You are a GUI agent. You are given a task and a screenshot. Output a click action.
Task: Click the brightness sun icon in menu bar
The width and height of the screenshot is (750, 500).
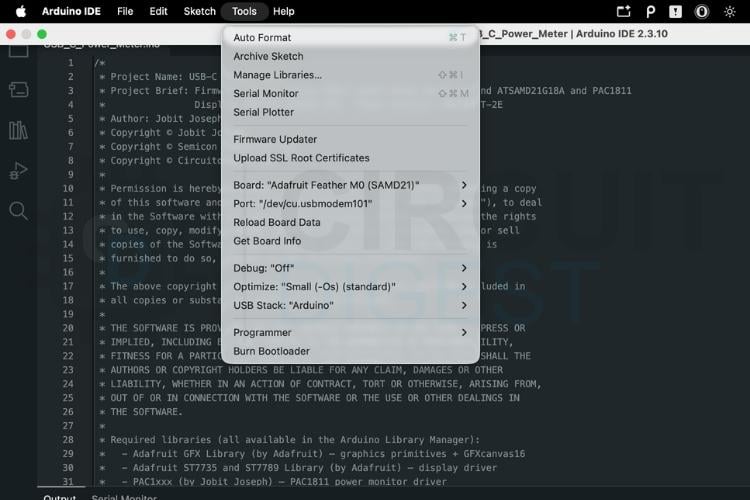pyautogui.click(x=729, y=11)
